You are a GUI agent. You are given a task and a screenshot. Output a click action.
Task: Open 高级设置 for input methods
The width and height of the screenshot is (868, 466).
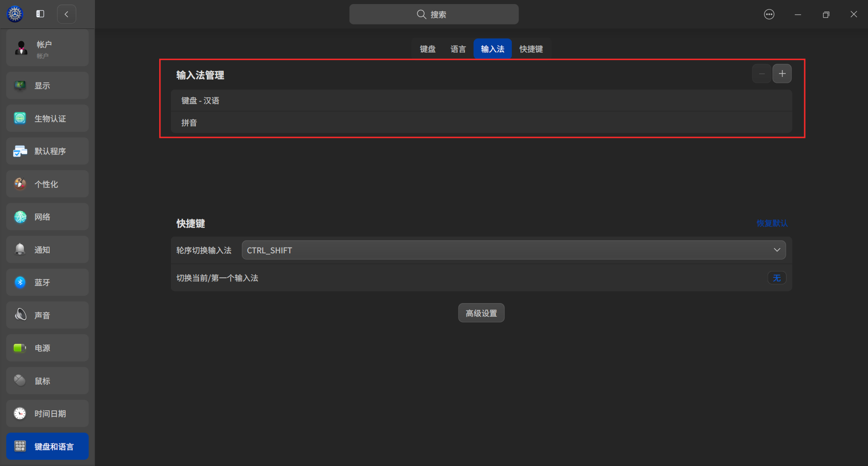coord(481,313)
